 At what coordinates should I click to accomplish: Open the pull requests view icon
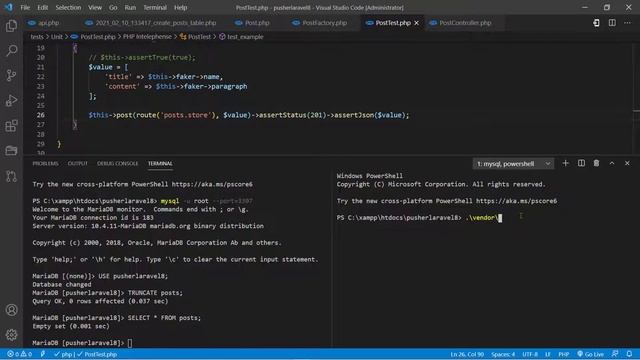[x=11, y=176]
